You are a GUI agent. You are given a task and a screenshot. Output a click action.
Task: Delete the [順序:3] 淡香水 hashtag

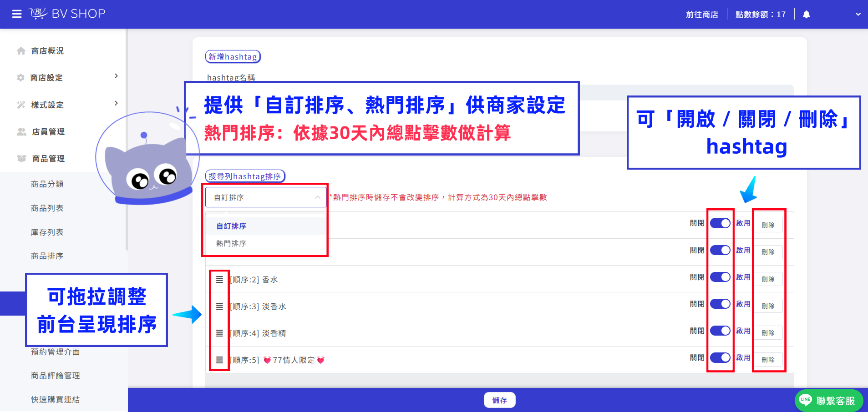click(768, 306)
